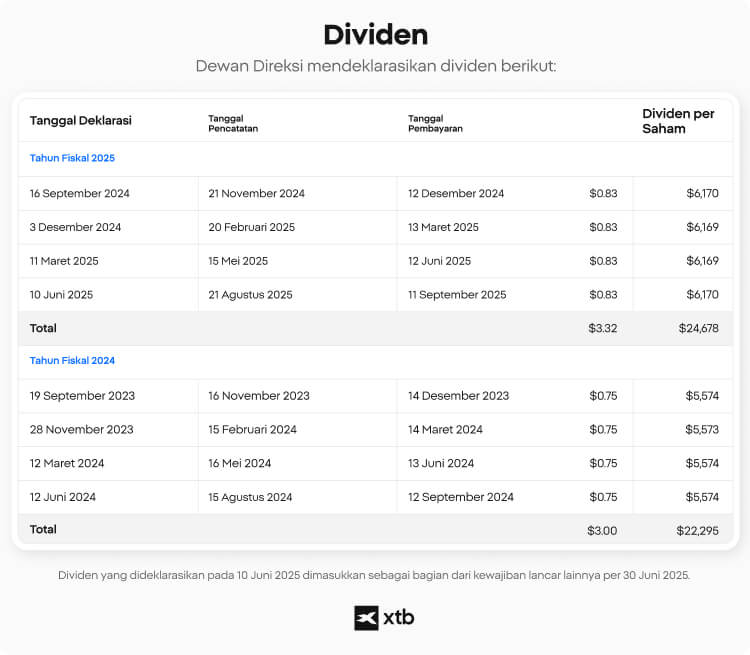Select the "3 Desember 2024" cell
This screenshot has width=750, height=655.
75,227
